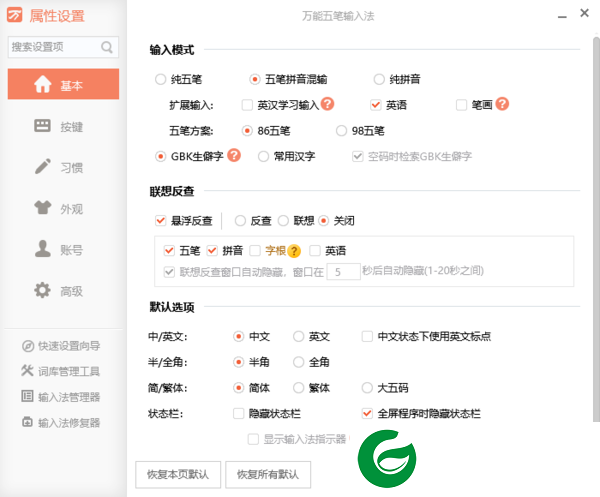
Task: Open 快速设置向导 link
Action: tap(69, 346)
